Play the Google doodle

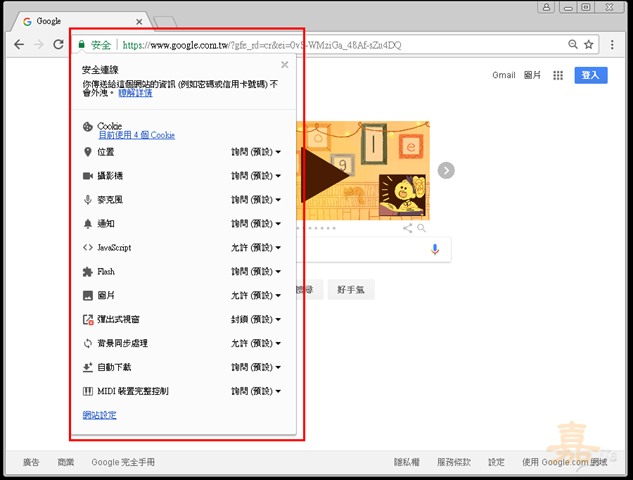325,175
